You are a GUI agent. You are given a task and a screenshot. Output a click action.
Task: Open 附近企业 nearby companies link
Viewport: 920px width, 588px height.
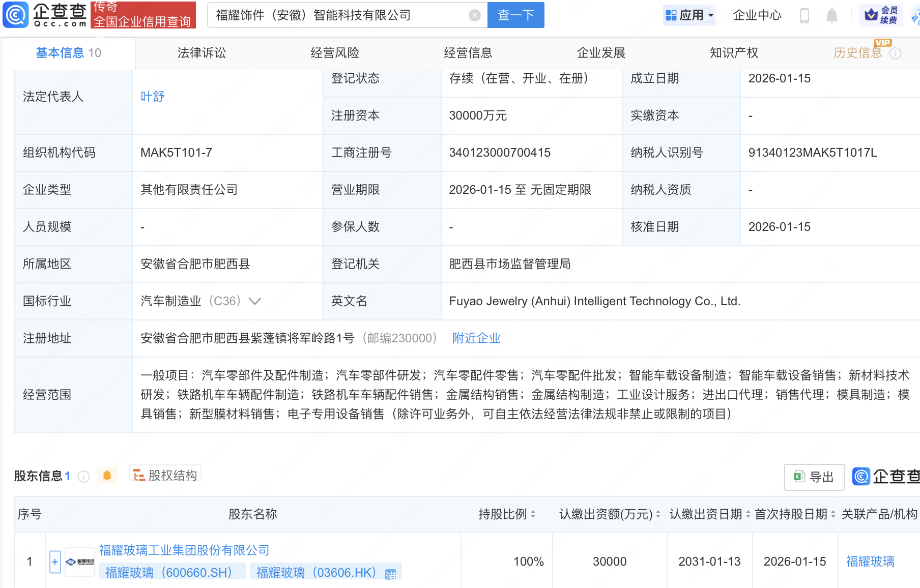(475, 338)
